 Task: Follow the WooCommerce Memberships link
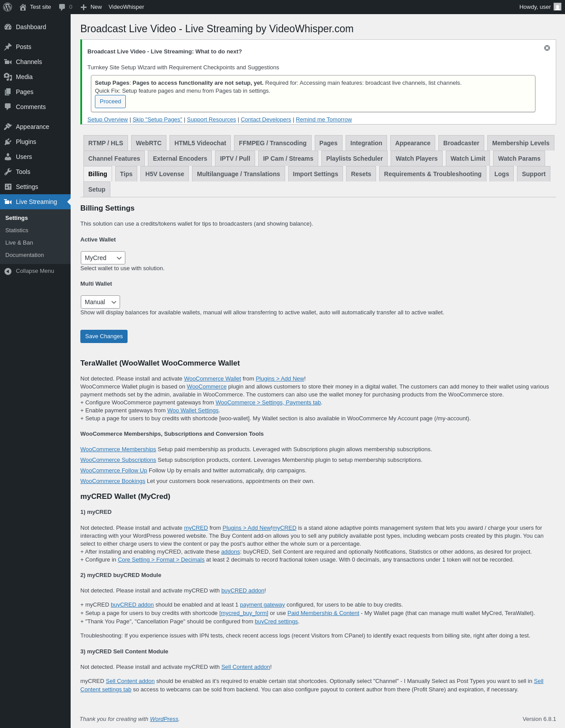tap(118, 449)
